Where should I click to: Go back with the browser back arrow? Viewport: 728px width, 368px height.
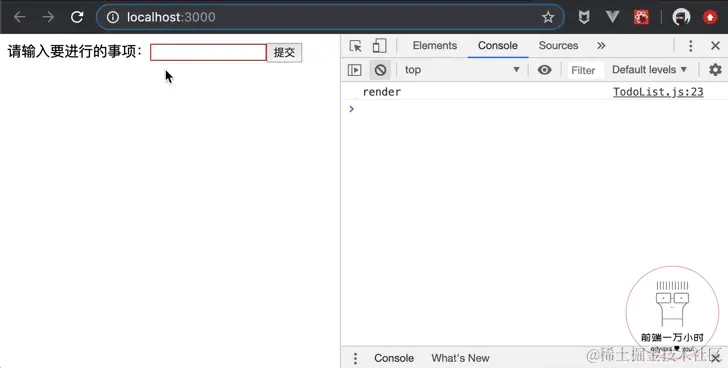pyautogui.click(x=20, y=17)
